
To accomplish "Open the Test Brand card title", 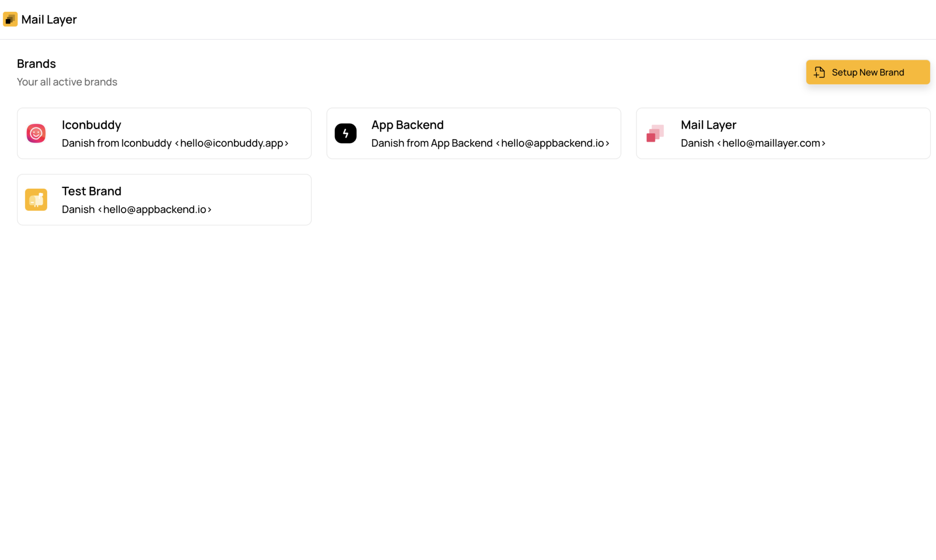I will point(91,191).
